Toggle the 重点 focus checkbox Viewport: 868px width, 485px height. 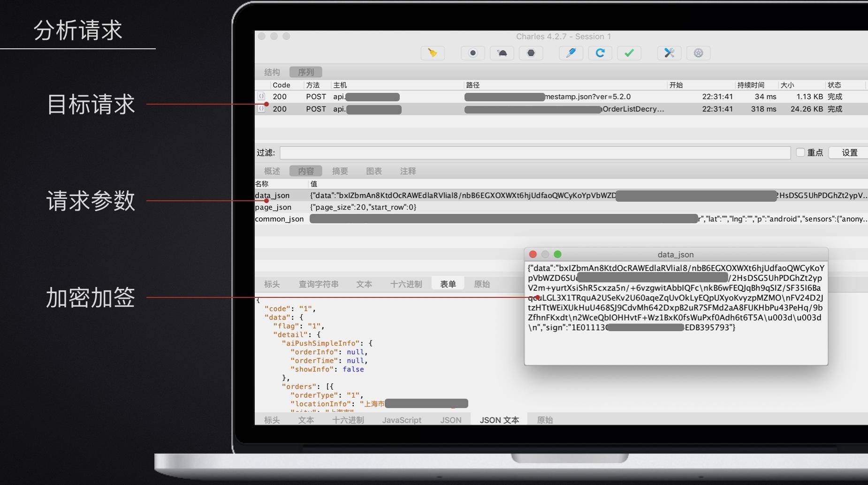[800, 152]
